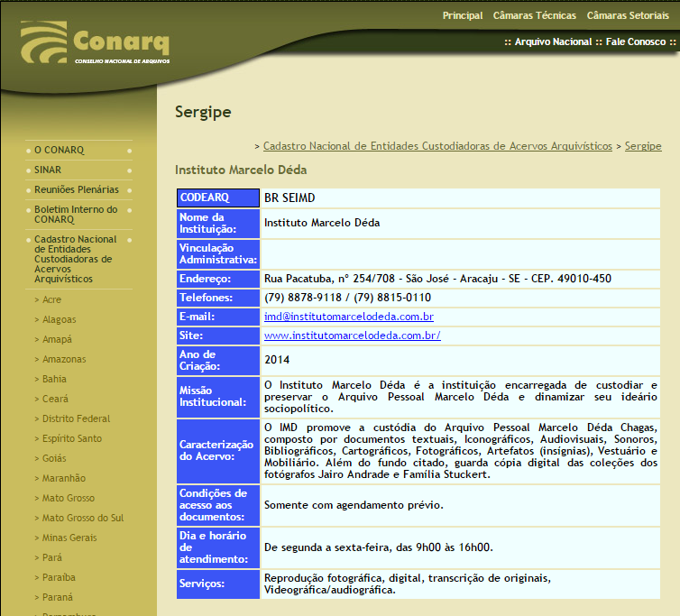Click the Sergipe page heading
This screenshot has height=616, width=680.
point(203,113)
